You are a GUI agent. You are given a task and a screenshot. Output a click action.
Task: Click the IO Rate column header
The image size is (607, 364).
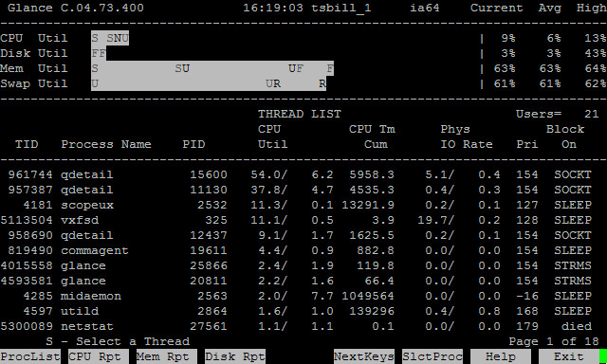[x=467, y=144]
